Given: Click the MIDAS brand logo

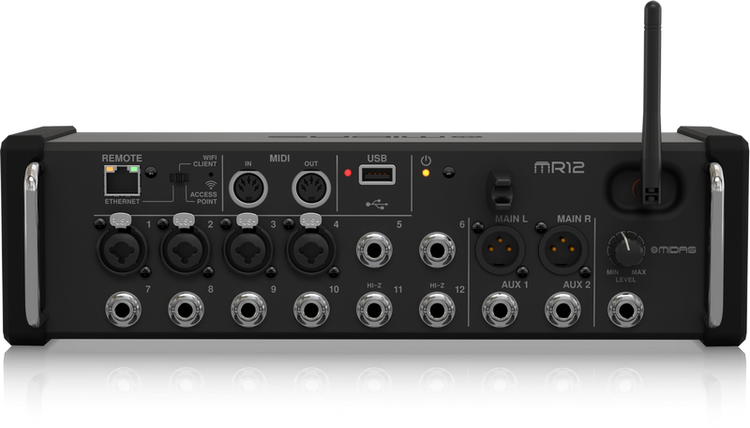Looking at the screenshot, I should point(673,250).
